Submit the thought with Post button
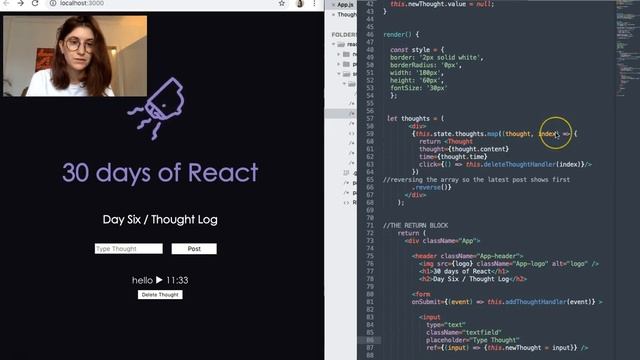 tap(194, 249)
